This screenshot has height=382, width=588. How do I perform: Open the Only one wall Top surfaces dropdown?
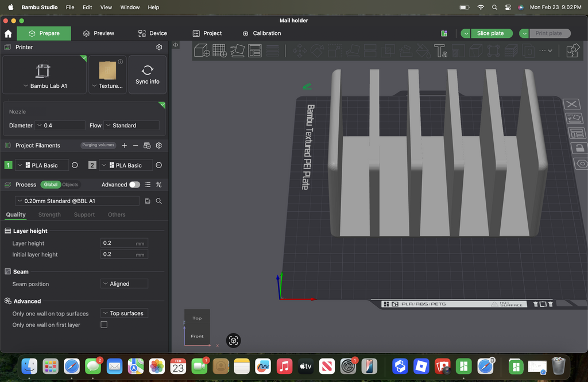[x=125, y=314]
